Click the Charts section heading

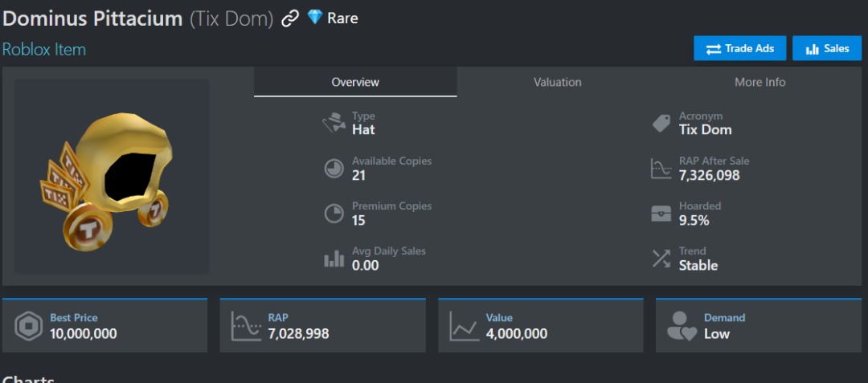click(29, 379)
